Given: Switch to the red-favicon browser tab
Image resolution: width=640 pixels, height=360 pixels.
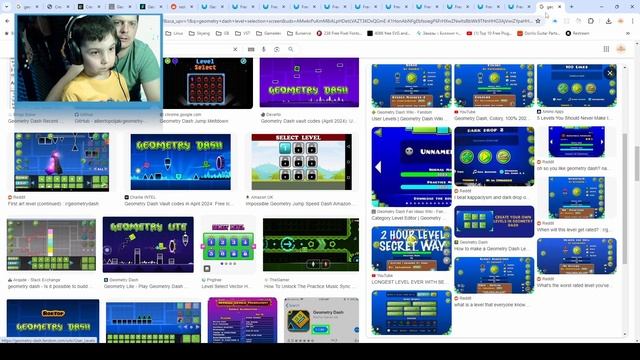Looking at the screenshot, I should point(182,7).
